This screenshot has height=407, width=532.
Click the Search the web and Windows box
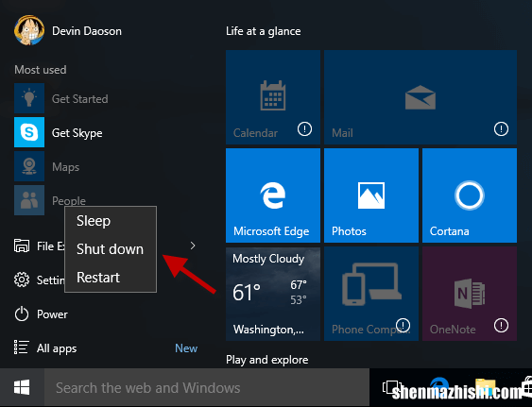tap(207, 387)
